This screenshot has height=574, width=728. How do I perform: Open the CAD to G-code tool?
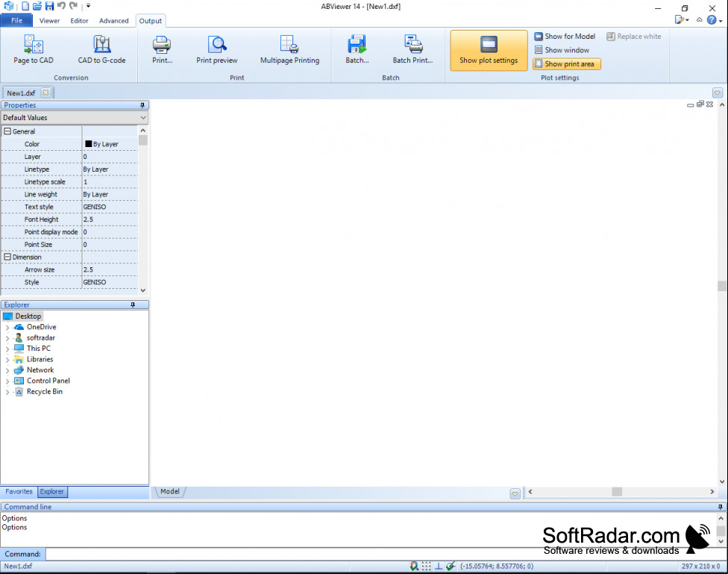click(101, 49)
